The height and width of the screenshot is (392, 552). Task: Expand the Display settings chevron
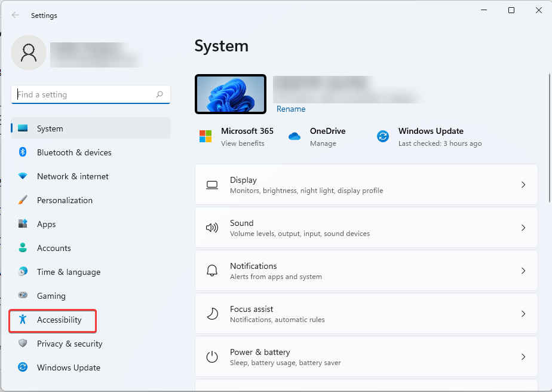point(523,185)
